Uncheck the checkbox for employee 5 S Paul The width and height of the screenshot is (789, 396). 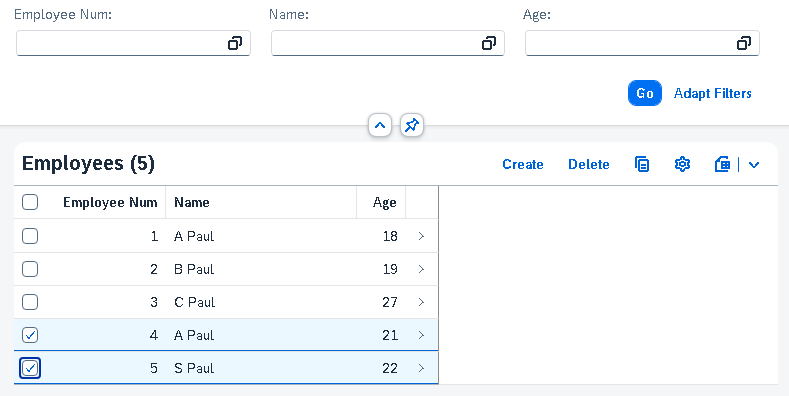(30, 368)
